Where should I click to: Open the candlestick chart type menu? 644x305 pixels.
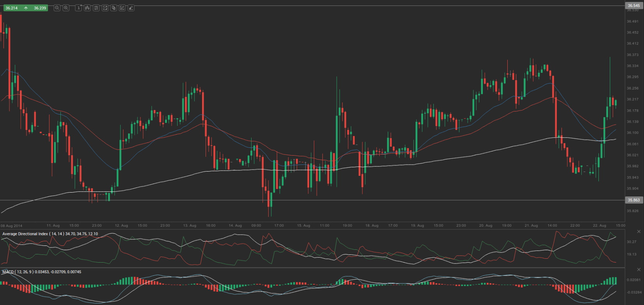[87, 8]
